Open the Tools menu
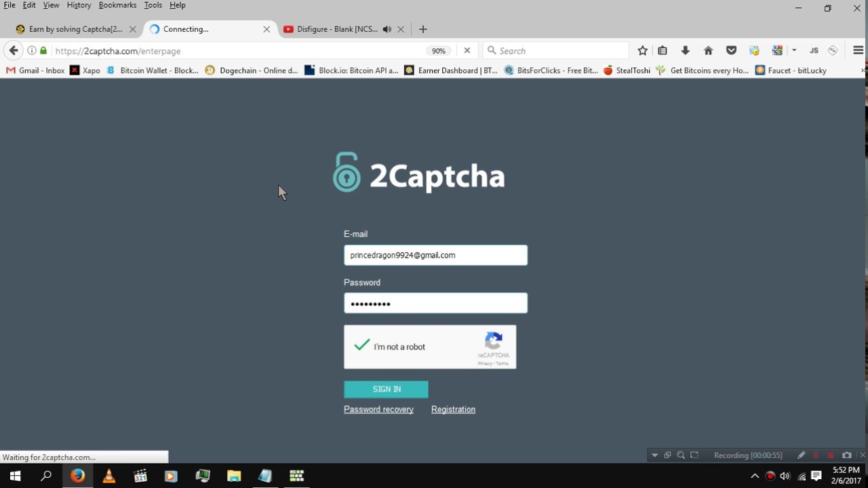This screenshot has height=488, width=868. click(x=153, y=5)
